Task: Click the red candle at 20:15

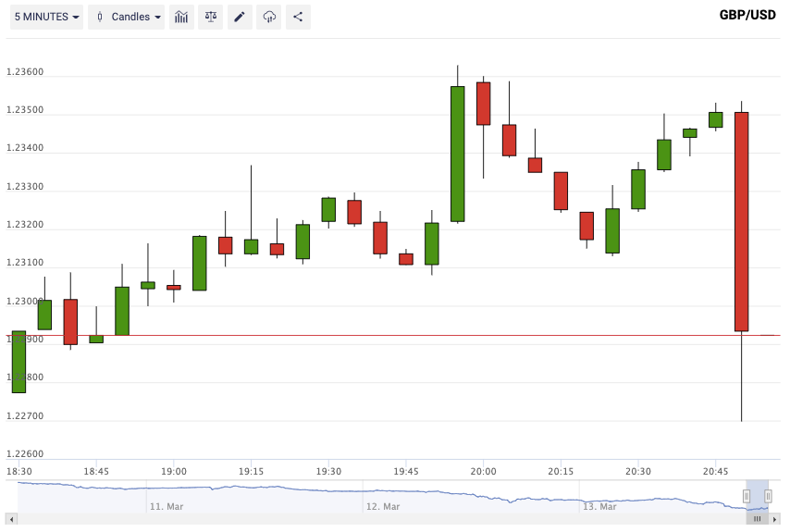Action: (x=561, y=191)
